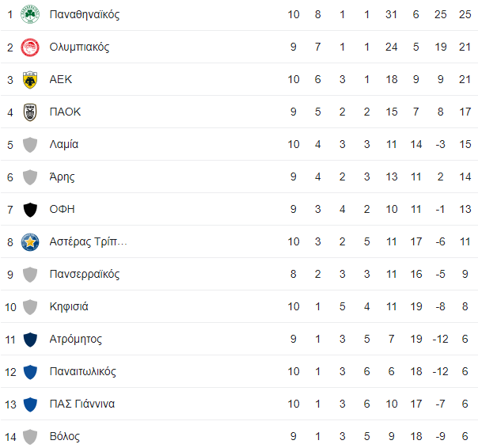Click rank number 14 beside Βόλος
The height and width of the screenshot is (448, 478).
[x=10, y=438]
